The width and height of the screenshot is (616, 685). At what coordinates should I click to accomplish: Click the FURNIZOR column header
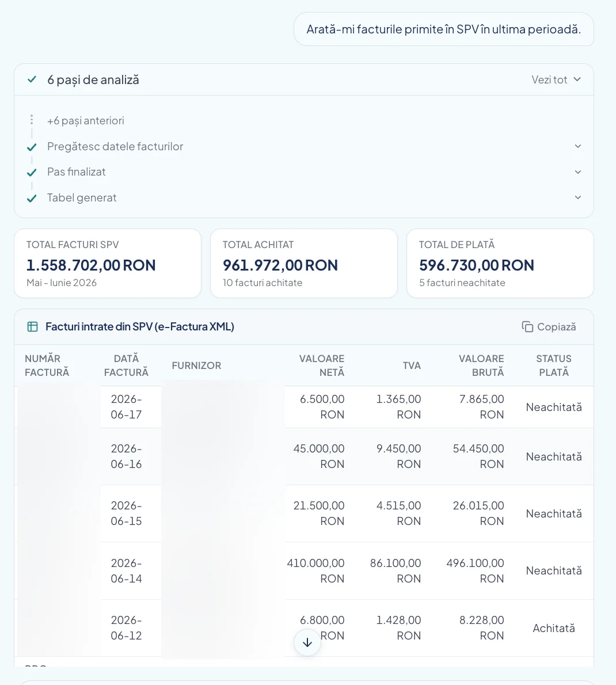[x=196, y=365]
